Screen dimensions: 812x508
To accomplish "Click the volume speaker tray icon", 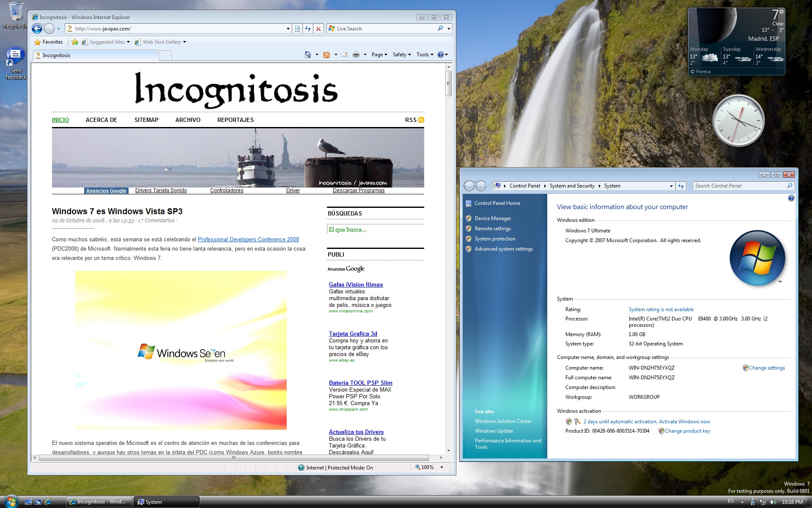I will pos(773,502).
